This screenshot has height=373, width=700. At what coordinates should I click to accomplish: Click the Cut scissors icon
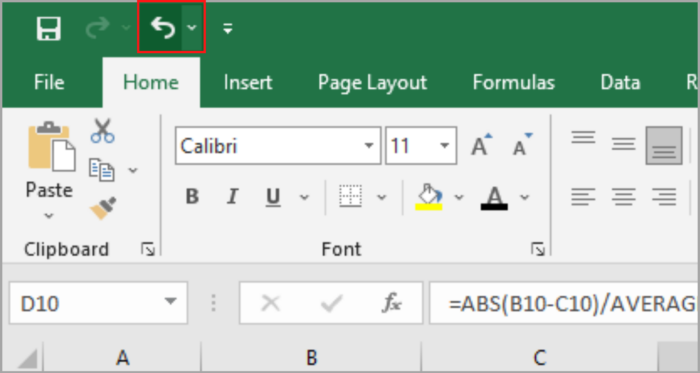point(103,130)
